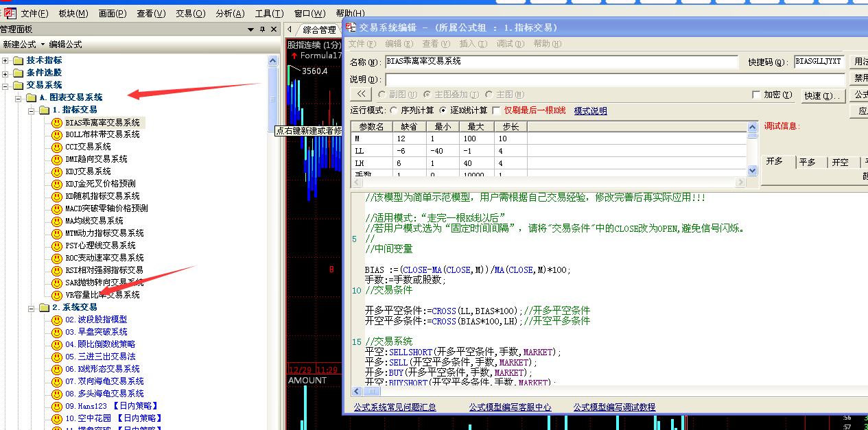Image resolution: width=868 pixels, height=430 pixels.
Task: Click 编辑公式 in the management panel
Action: coord(65,45)
